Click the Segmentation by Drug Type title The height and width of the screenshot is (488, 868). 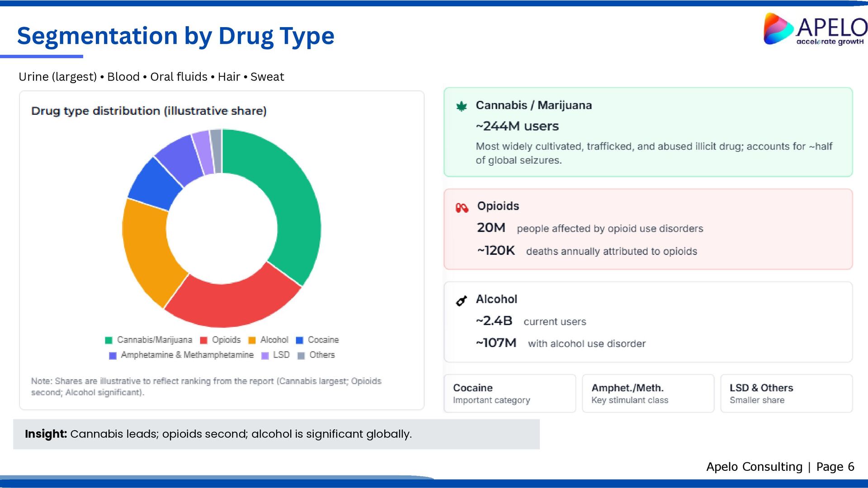[x=175, y=36]
